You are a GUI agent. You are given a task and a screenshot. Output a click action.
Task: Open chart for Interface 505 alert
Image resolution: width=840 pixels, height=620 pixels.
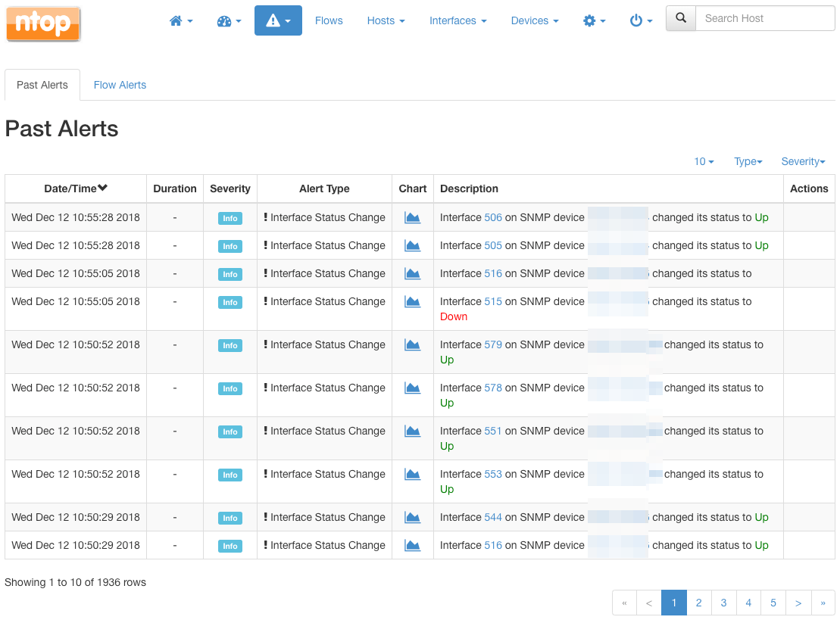(413, 245)
